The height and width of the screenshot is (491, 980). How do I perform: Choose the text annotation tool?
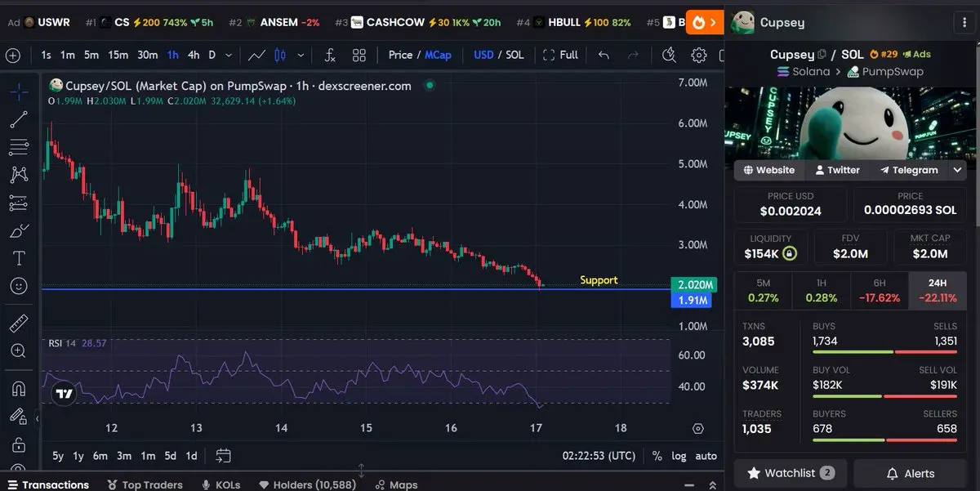coord(19,258)
